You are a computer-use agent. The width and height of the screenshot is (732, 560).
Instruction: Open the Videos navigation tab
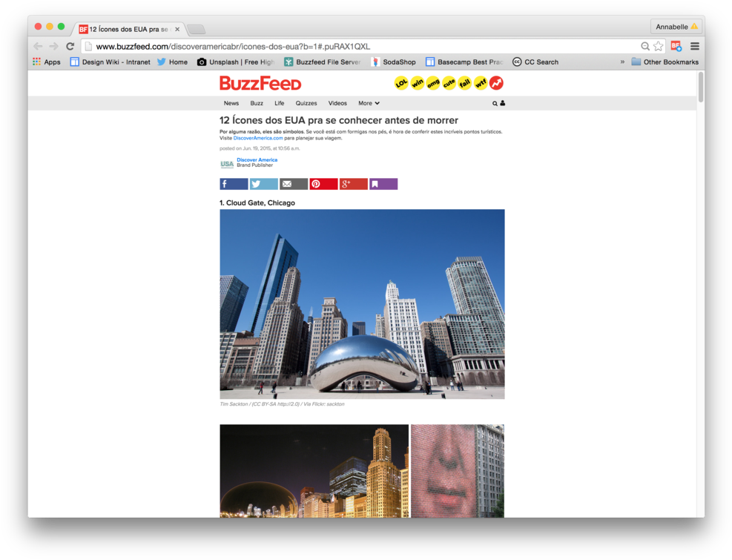click(x=337, y=103)
